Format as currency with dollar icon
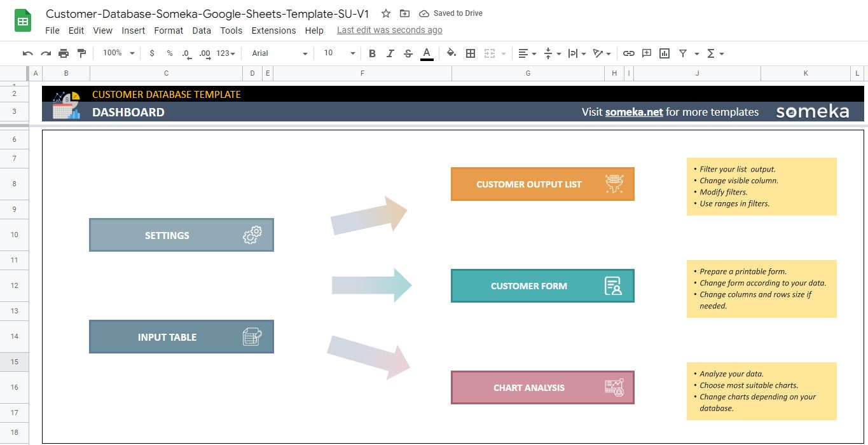The image size is (868, 445). pyautogui.click(x=151, y=53)
